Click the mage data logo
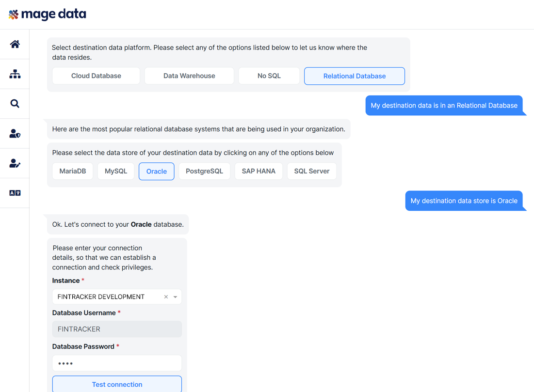Screen dimensions: 534x392 pos(48,15)
